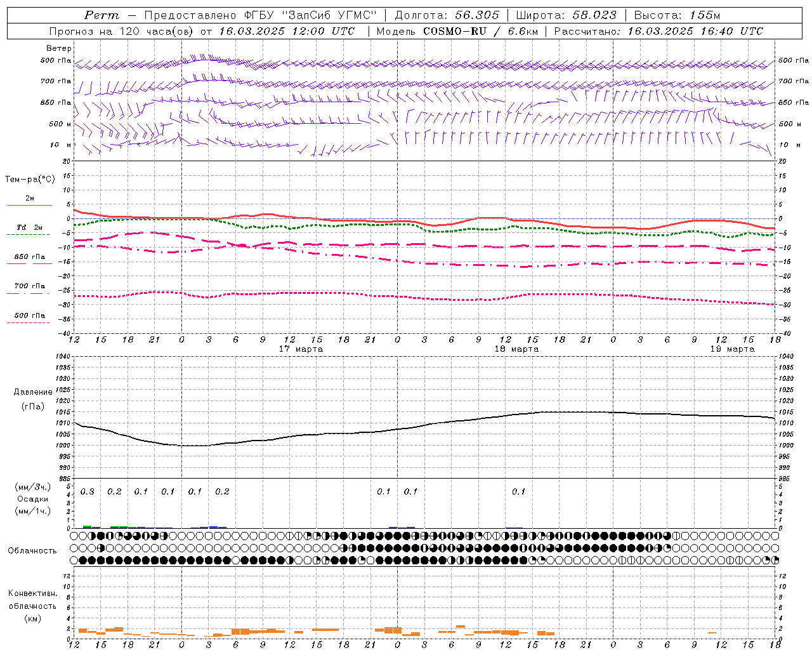Click the "(км)" unit label
Viewport: 812px width, 650px height.
[32, 618]
